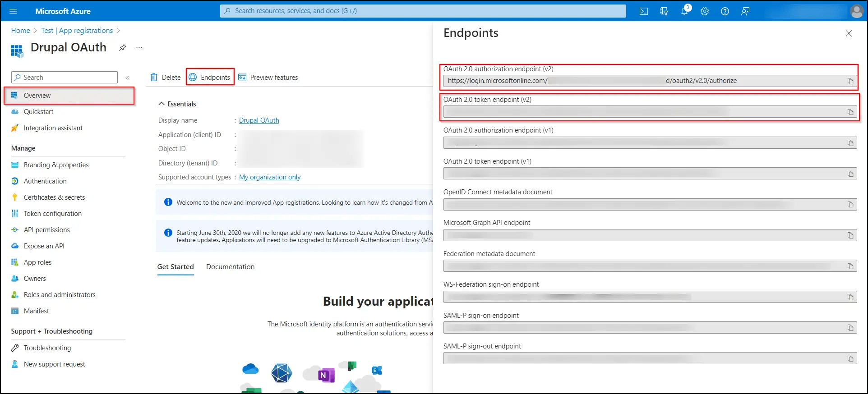Go to the Home breadcrumb
Viewport: 868px width, 394px height.
tap(20, 31)
